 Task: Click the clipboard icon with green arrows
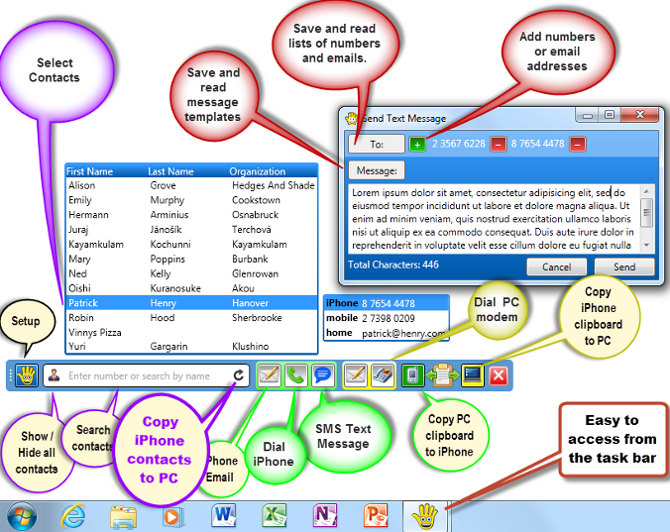pos(443,375)
